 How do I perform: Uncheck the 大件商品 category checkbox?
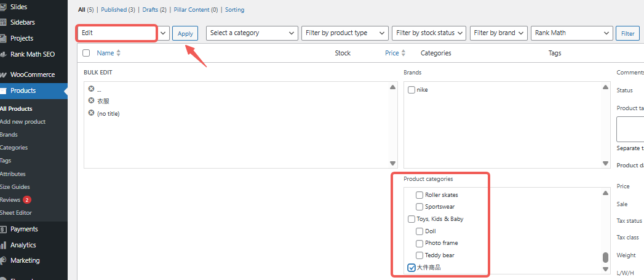coord(411,267)
